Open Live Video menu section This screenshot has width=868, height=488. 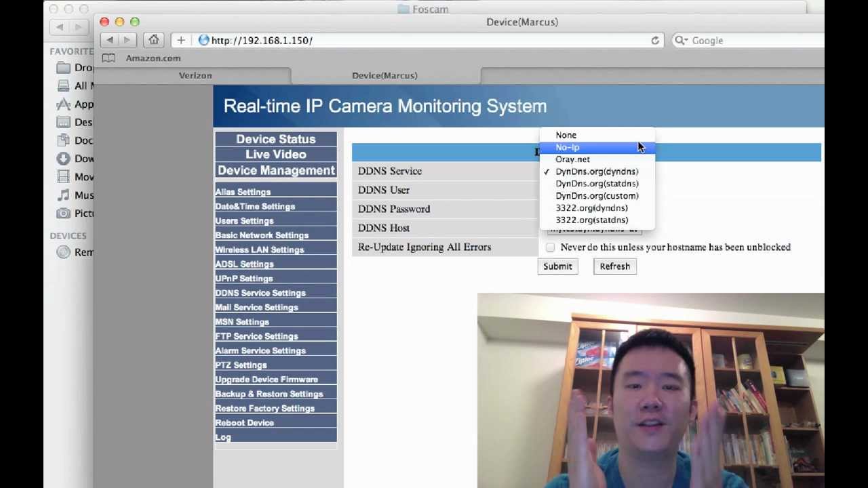tap(276, 155)
